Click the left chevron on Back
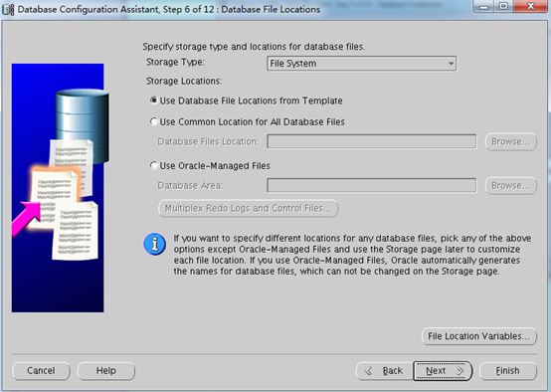 (x=368, y=371)
